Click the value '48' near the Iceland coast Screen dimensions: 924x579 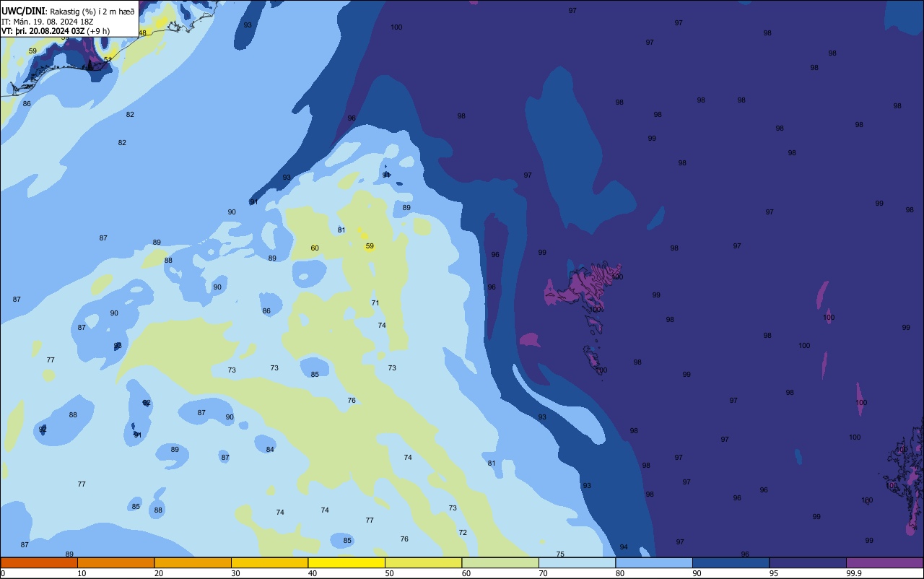click(142, 33)
